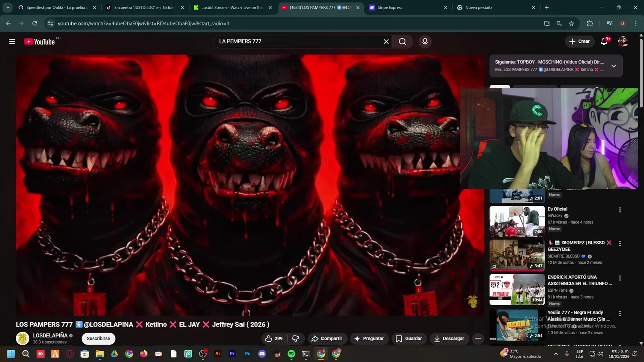Open the YouTube account avatar menu

tap(623, 42)
